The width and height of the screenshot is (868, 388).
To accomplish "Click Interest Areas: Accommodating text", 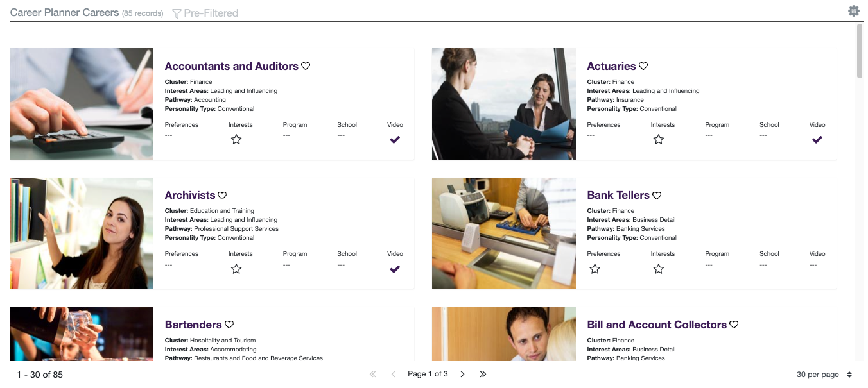I will (x=211, y=350).
